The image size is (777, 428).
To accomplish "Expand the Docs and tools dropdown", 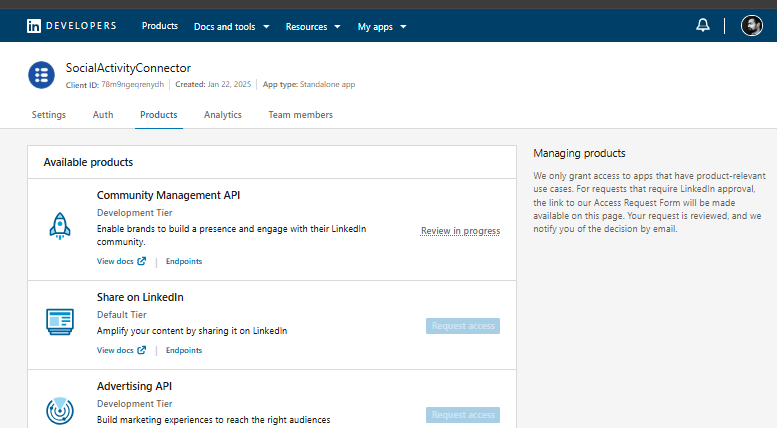I will pyautogui.click(x=231, y=27).
